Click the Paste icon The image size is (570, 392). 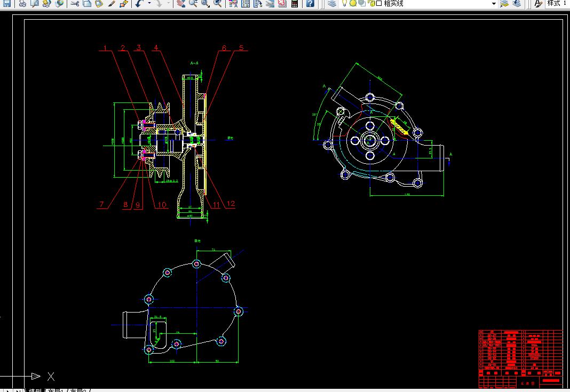[x=99, y=3]
